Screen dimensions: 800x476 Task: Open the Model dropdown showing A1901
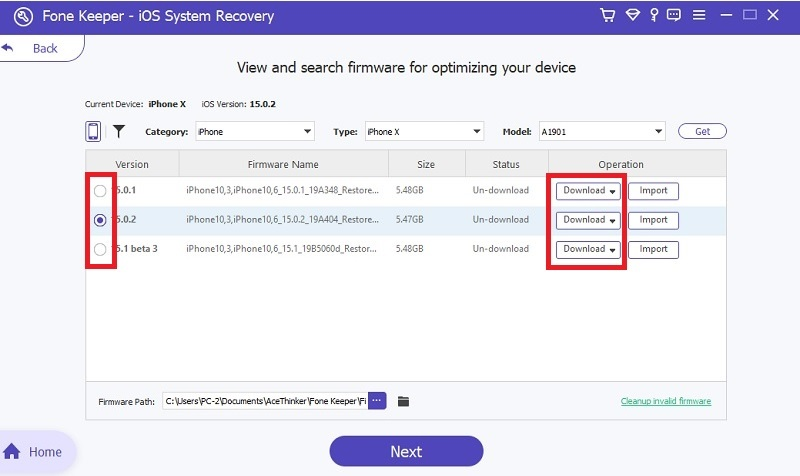pos(602,132)
